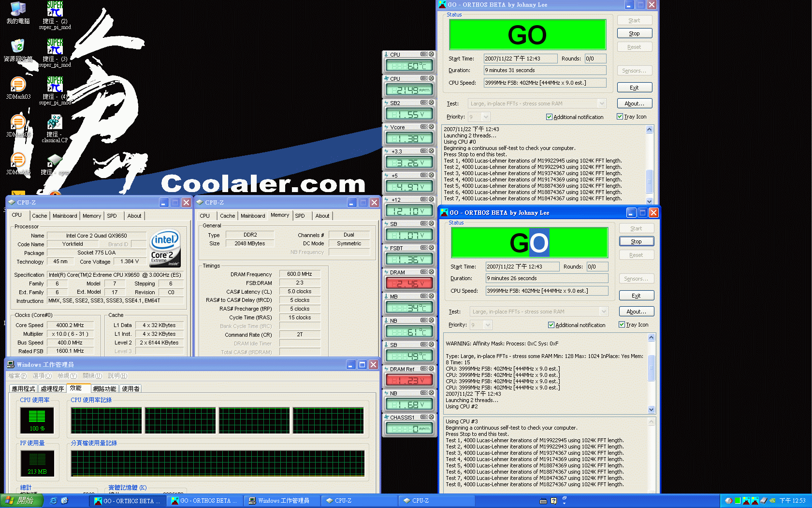The image size is (812, 508).
Task: Click the Core Speed value 4000.2 MHz
Action: [70, 325]
